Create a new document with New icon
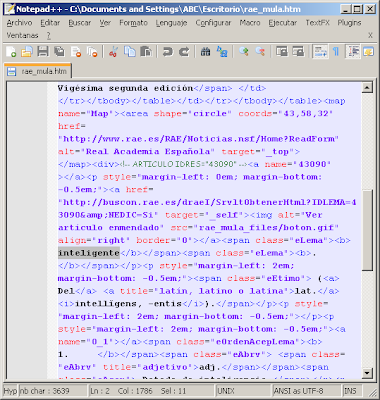 (x=11, y=52)
